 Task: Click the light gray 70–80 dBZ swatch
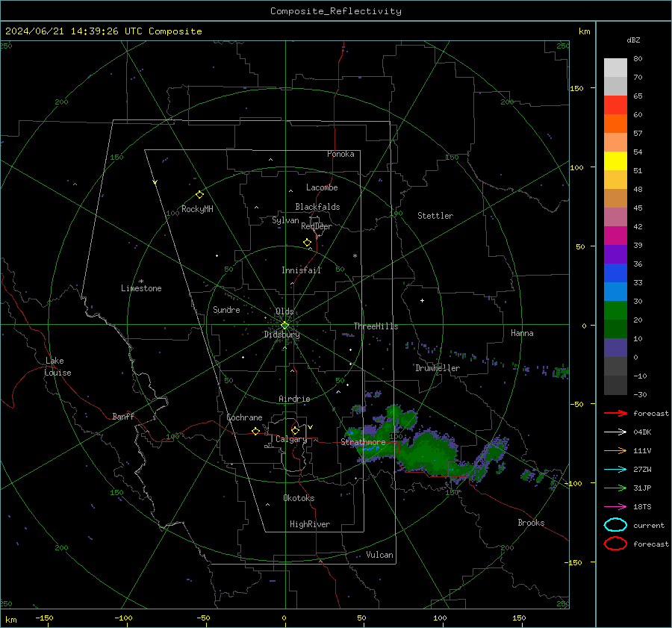[615, 68]
